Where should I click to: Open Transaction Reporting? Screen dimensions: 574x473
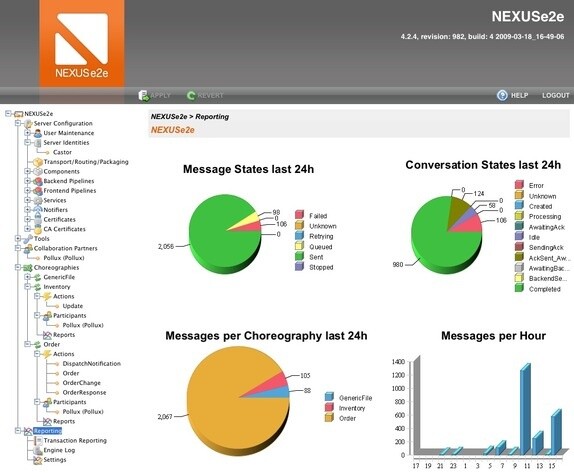[75, 441]
